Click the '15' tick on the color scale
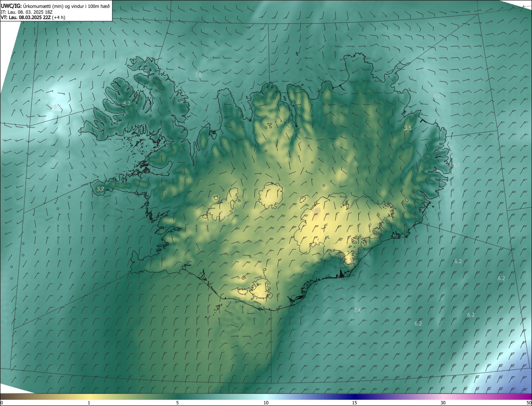 [x=355, y=403]
